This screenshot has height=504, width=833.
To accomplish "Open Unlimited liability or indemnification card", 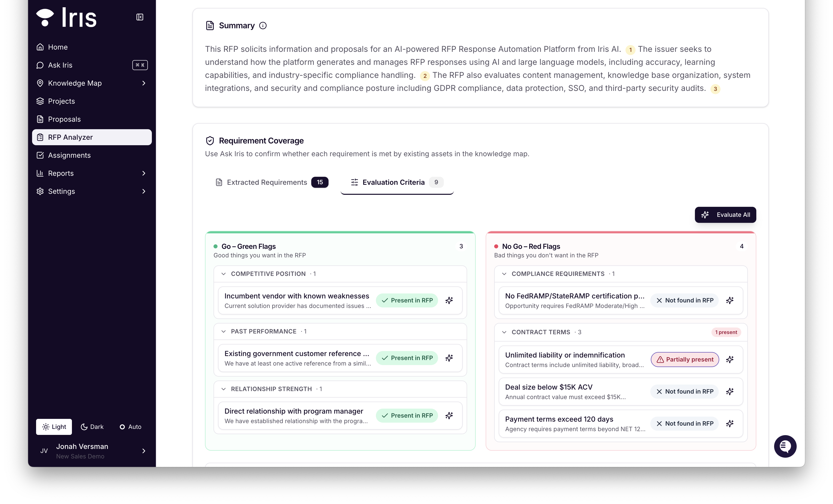I will pos(621,360).
